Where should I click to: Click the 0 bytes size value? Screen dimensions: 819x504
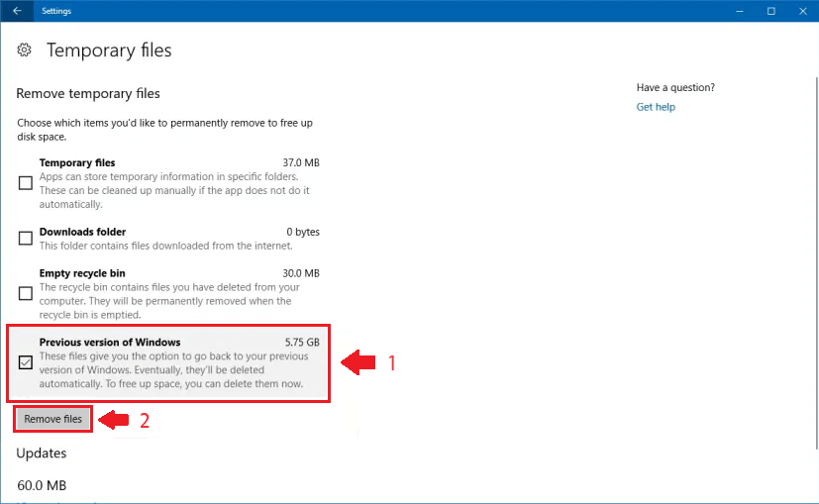point(303,232)
